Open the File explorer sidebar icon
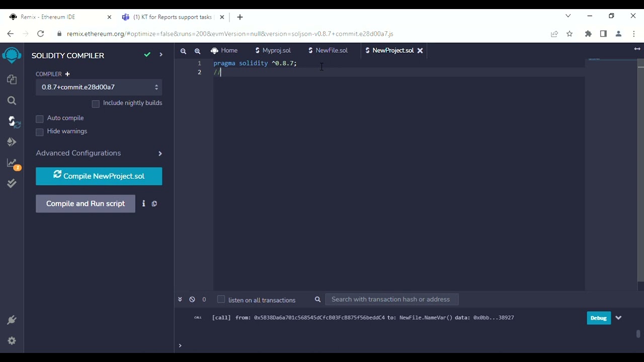644x362 pixels. pyautogui.click(x=12, y=79)
